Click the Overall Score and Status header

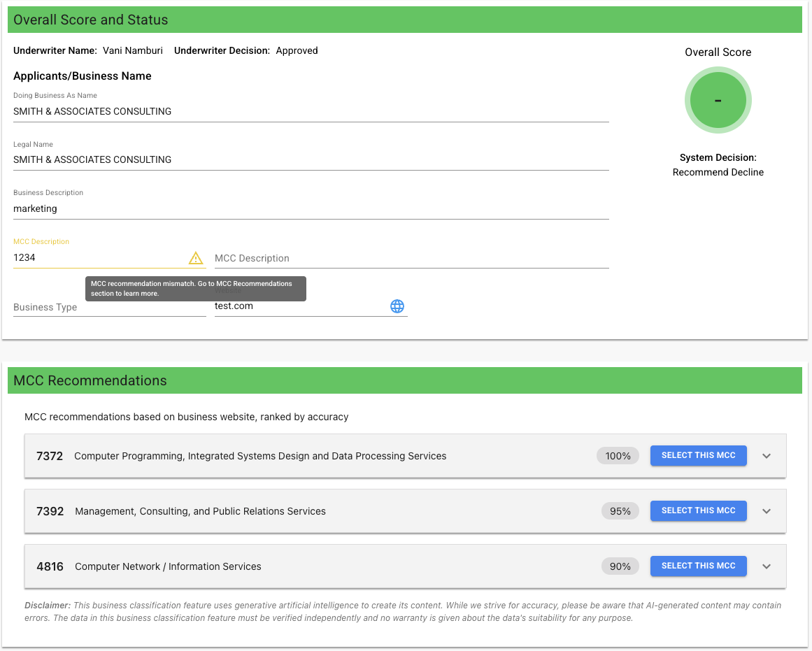point(405,20)
